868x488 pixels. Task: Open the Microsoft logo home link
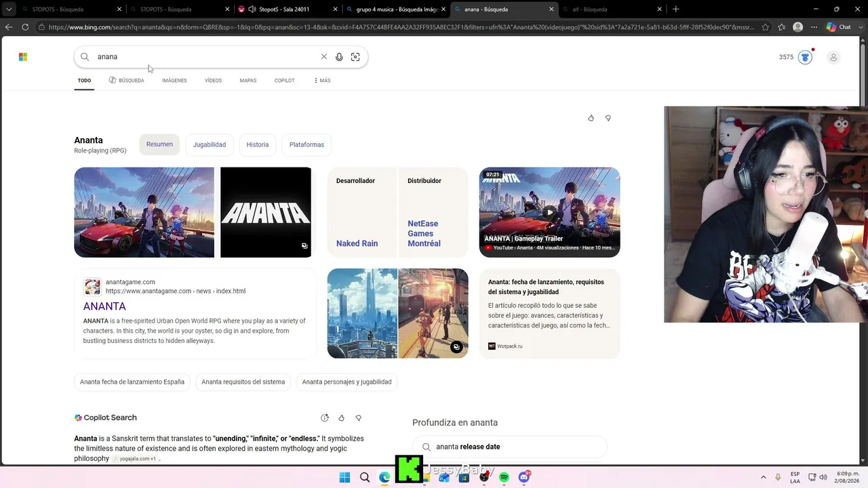[x=23, y=57]
